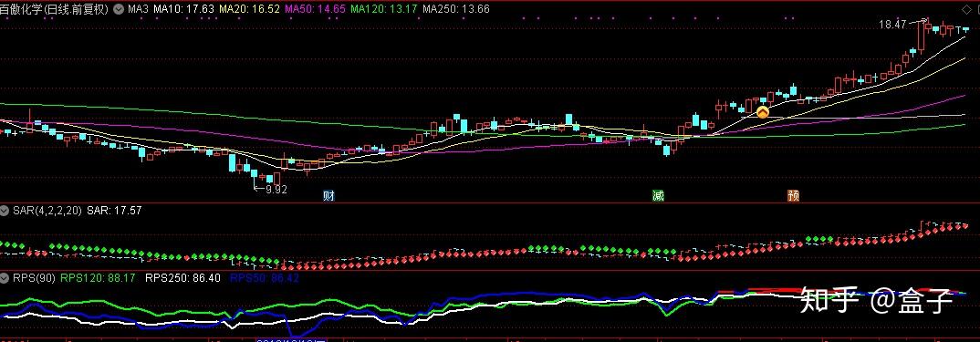Screen dimensions: 980x342
Task: Open the SAR indicator dropdown arrow
Action: tap(5, 211)
